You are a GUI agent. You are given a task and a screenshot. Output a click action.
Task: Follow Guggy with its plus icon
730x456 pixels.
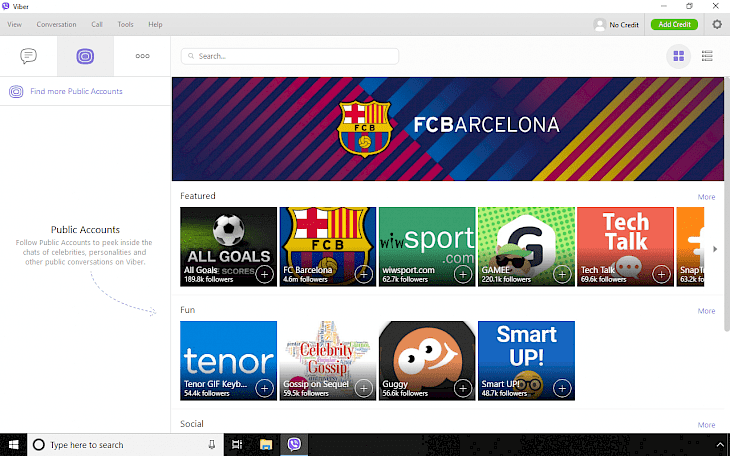pyautogui.click(x=463, y=388)
